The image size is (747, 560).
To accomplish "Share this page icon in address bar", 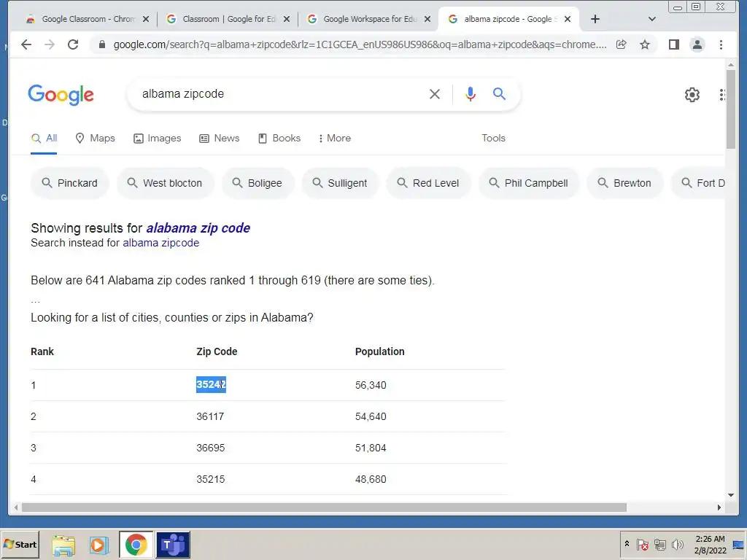I will [x=622, y=44].
